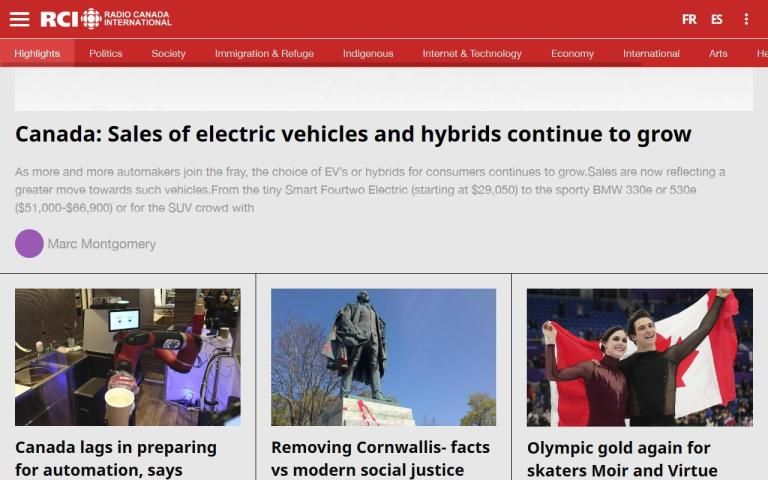Go to the Economy tab
The width and height of the screenshot is (768, 480).
(x=572, y=53)
